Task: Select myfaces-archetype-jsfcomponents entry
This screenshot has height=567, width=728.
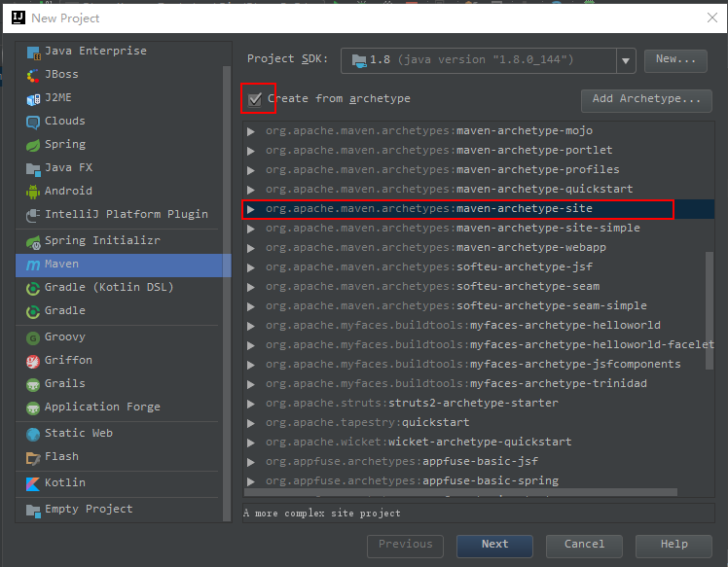Action: (478, 365)
